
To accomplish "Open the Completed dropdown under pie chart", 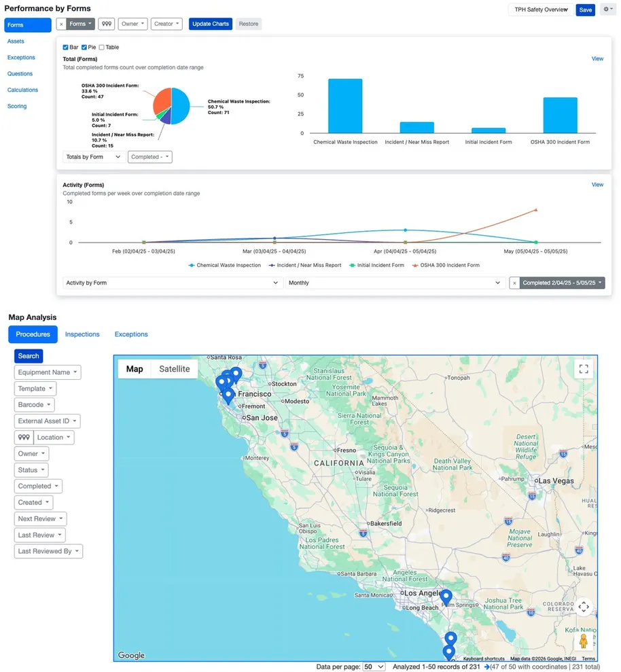I will point(149,157).
